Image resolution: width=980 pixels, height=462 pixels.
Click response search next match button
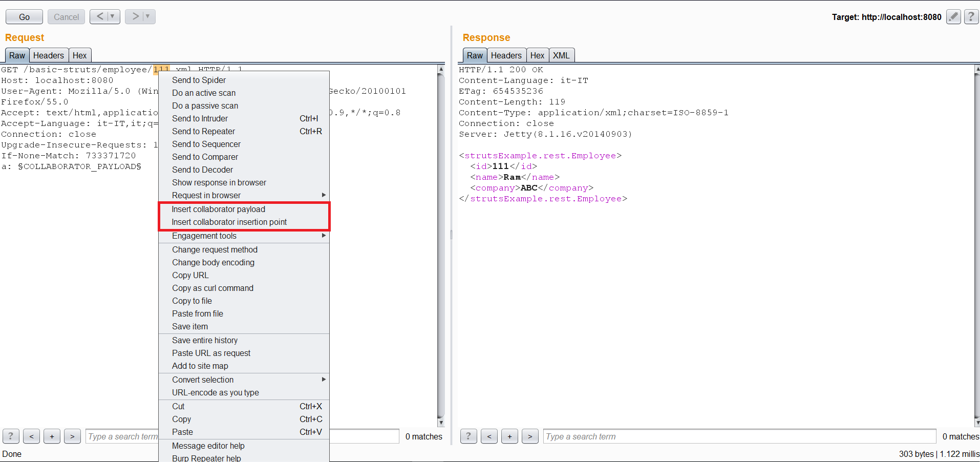530,436
